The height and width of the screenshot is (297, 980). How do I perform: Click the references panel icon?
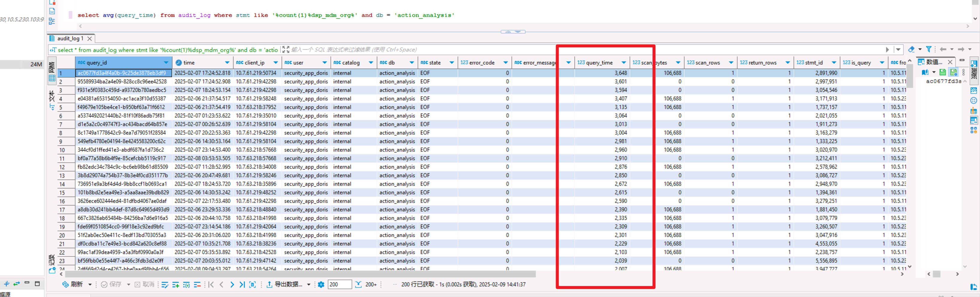point(973,131)
